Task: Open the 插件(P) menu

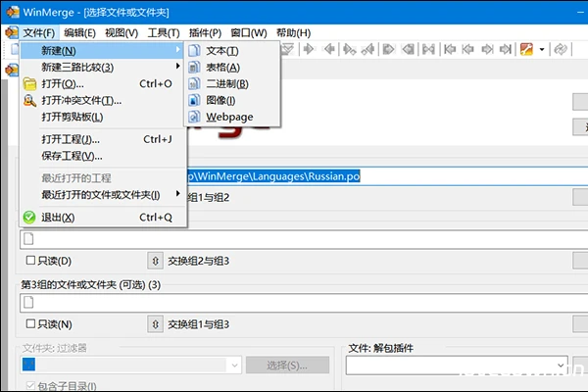Action: pos(205,33)
